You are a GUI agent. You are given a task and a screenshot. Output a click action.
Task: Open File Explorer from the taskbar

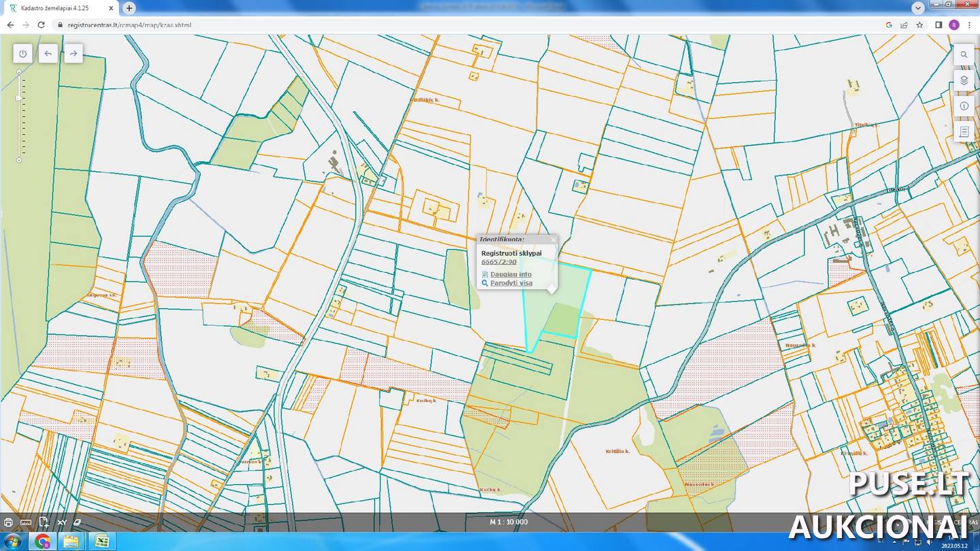coord(71,541)
